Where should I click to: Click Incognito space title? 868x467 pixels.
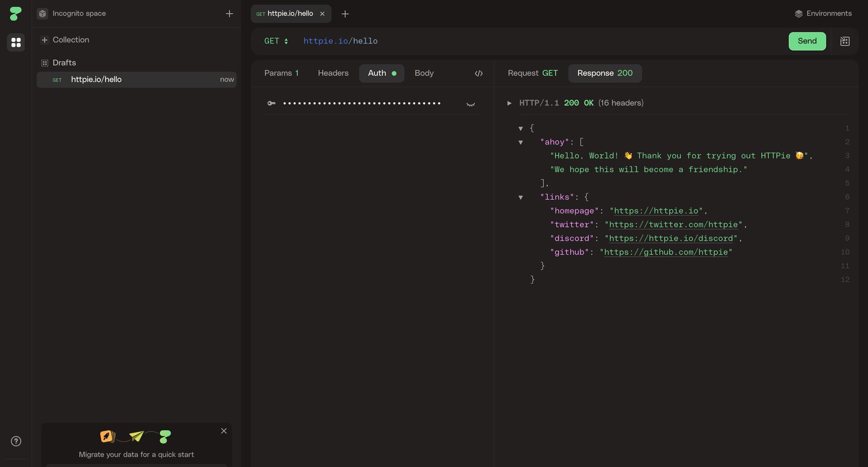(x=79, y=14)
